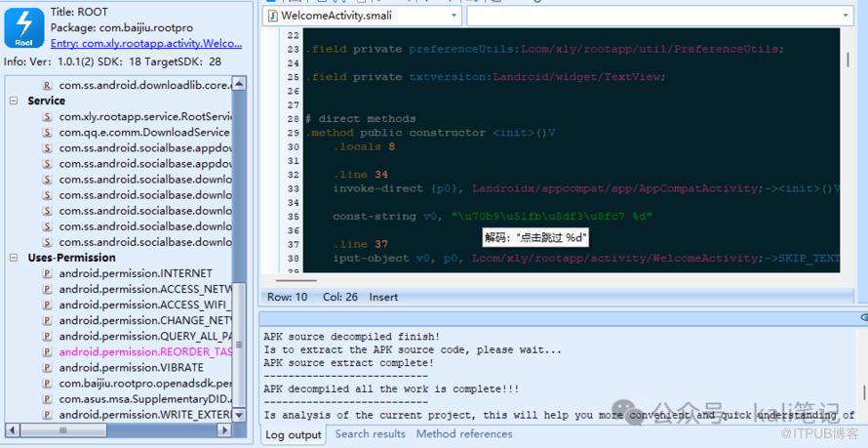The width and height of the screenshot is (868, 448).
Task: Select the highlighted REORDER_TASKS permission
Action: [145, 352]
